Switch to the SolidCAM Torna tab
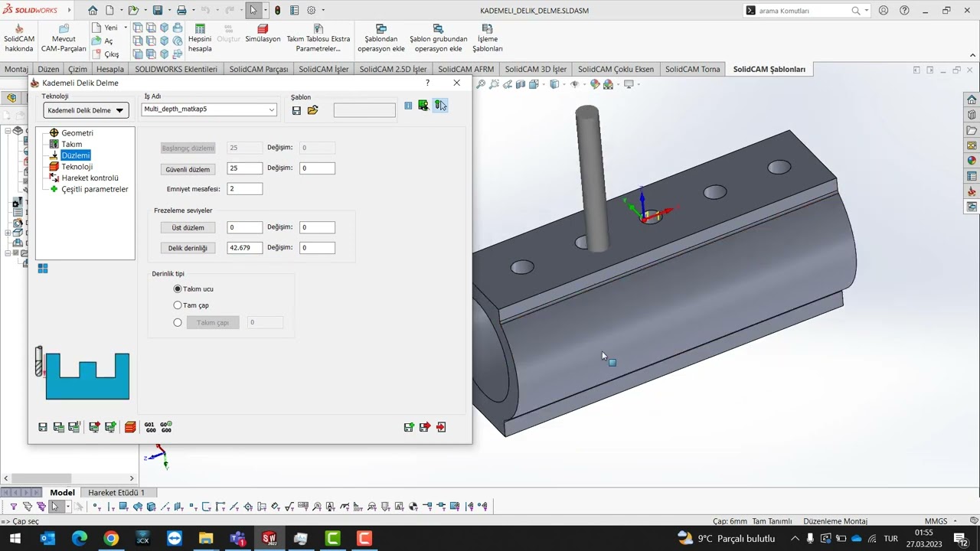This screenshot has height=551, width=980. 693,69
